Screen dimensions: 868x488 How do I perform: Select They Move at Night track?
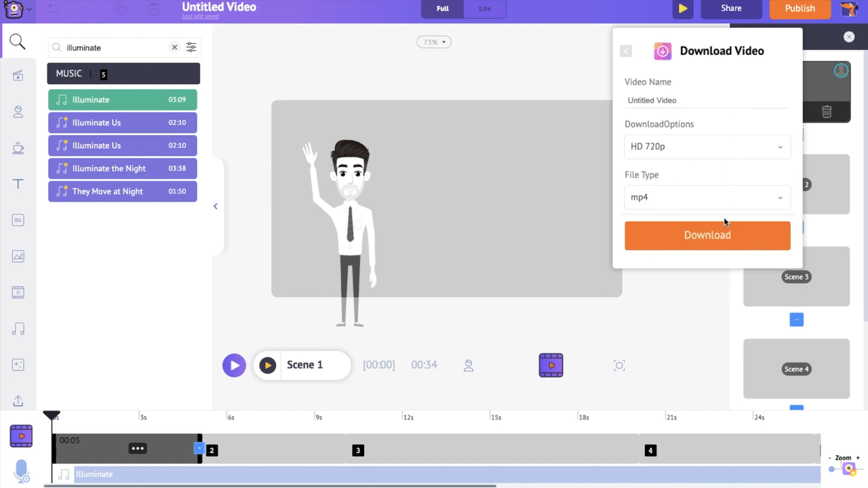coord(123,191)
